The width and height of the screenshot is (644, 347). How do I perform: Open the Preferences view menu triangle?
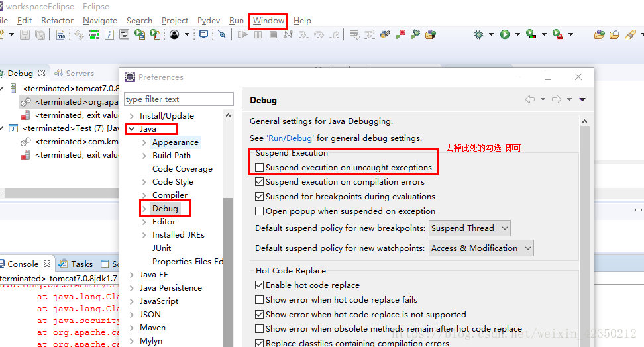coord(582,99)
